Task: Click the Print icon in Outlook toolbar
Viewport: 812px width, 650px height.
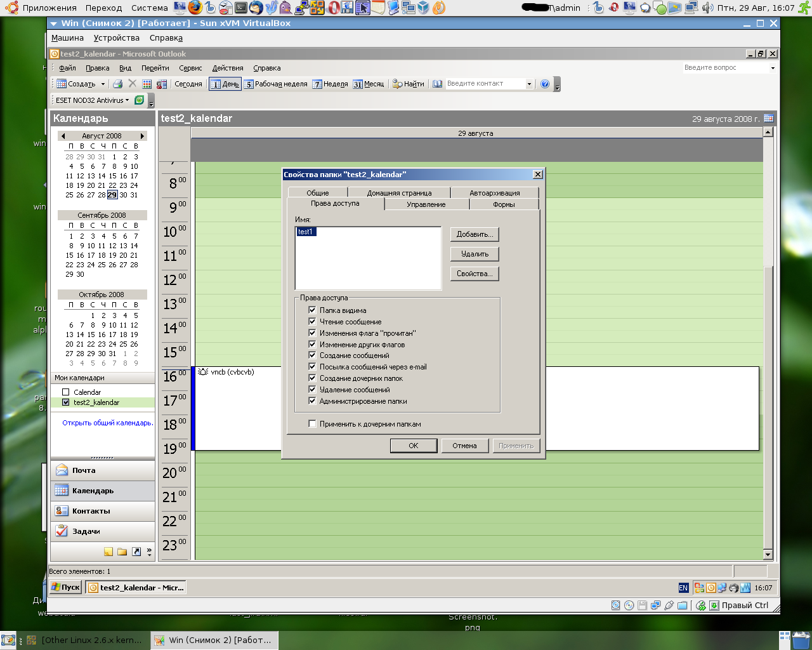Action: point(117,84)
